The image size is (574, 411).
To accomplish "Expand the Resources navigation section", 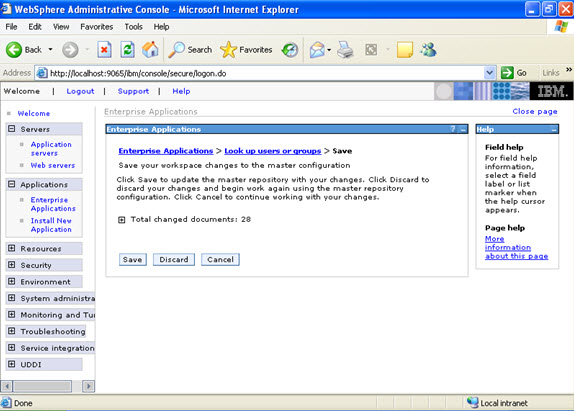I will pyautogui.click(x=12, y=248).
